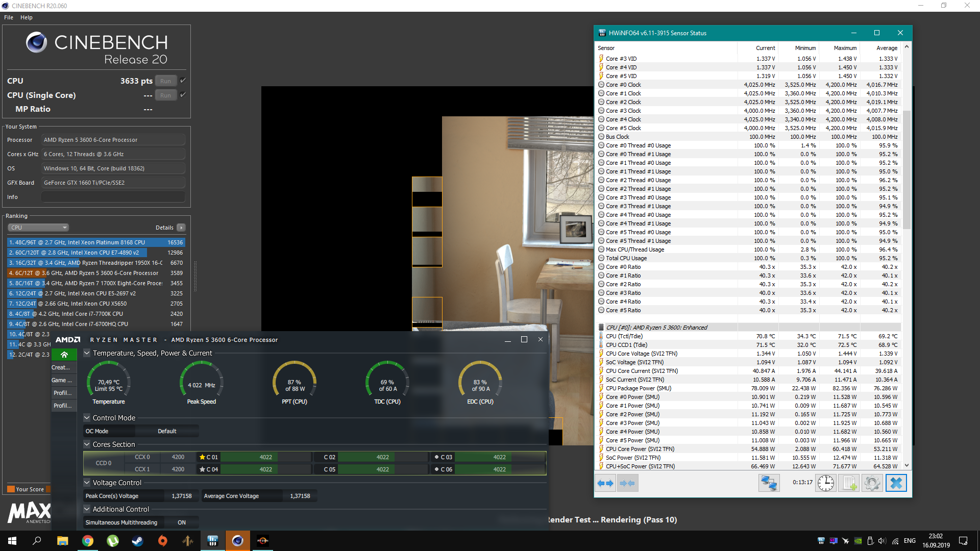Screen dimensions: 980x551
Task: Open the Help menu in Cinebench
Action: point(27,17)
